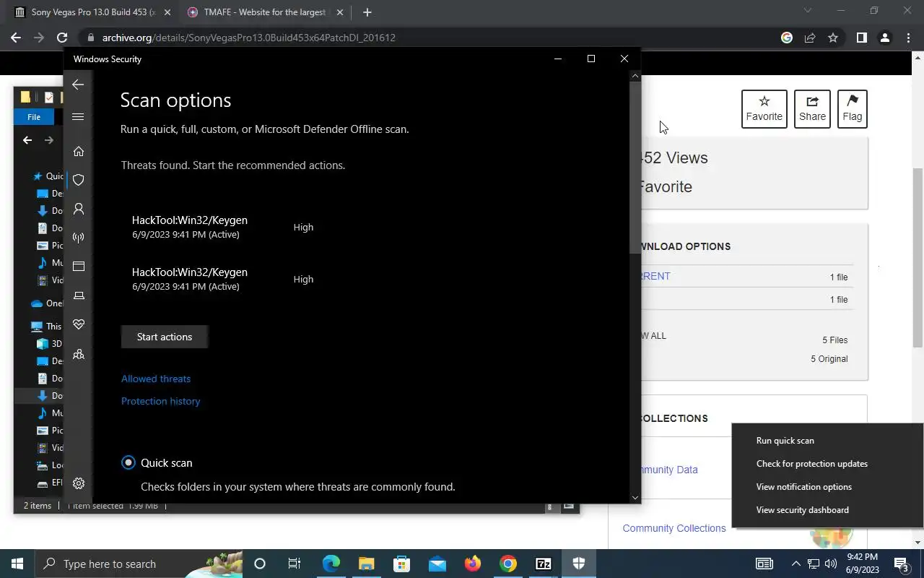Viewport: 924px width, 578px height.
Task: Open File Explorer from taskbar
Action: [x=367, y=564]
